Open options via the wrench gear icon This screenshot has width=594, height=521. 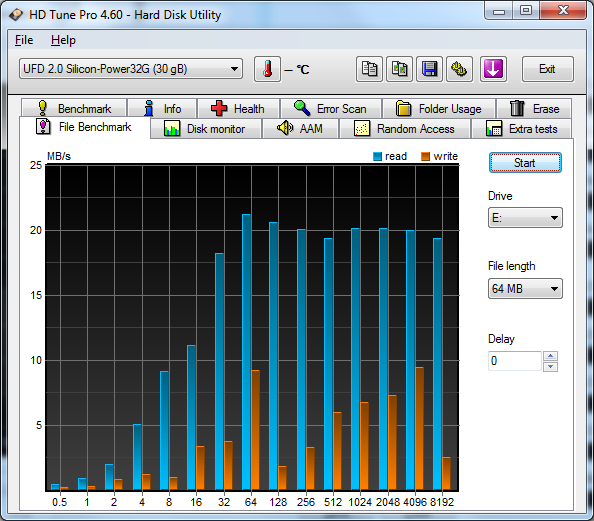459,69
